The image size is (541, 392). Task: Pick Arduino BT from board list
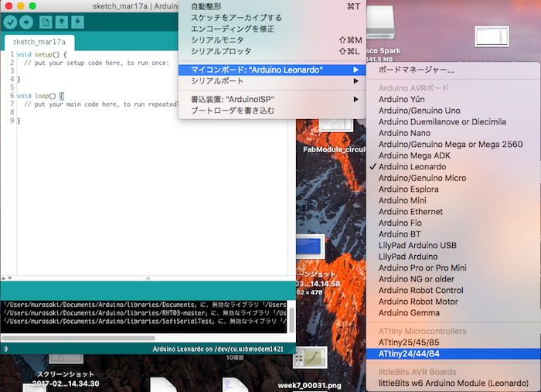pyautogui.click(x=453, y=234)
